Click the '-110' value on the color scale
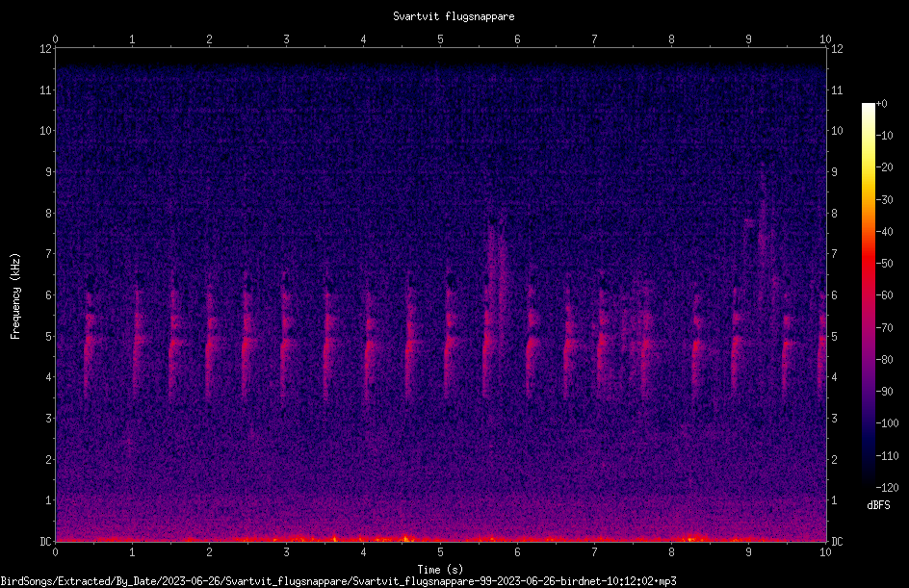 pos(887,456)
